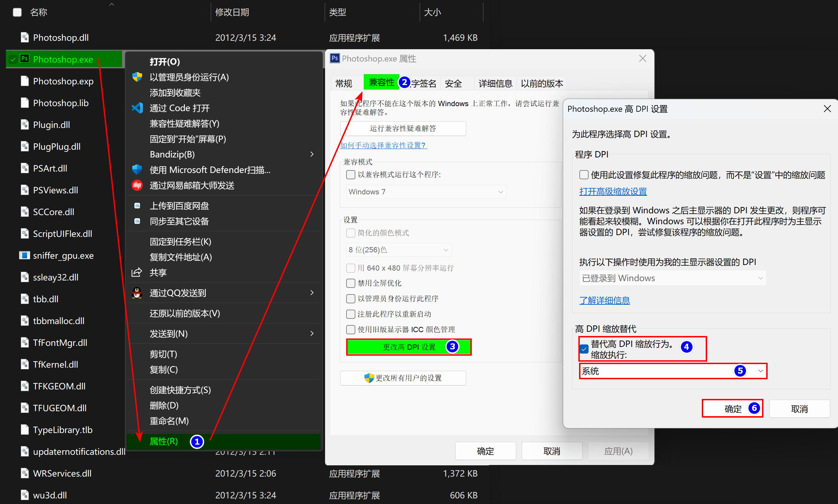Enable 以兼容模式运行这个程序 checkbox
This screenshot has width=838, height=504.
350,175
